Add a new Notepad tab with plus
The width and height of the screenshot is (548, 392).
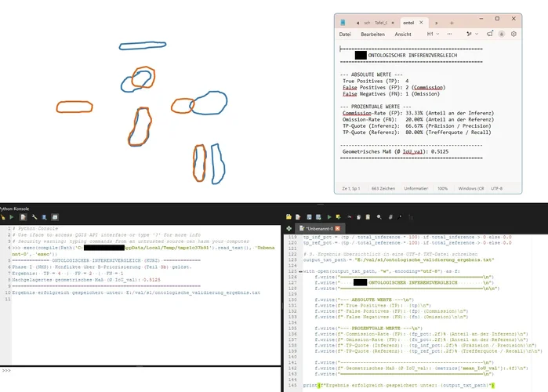click(452, 23)
